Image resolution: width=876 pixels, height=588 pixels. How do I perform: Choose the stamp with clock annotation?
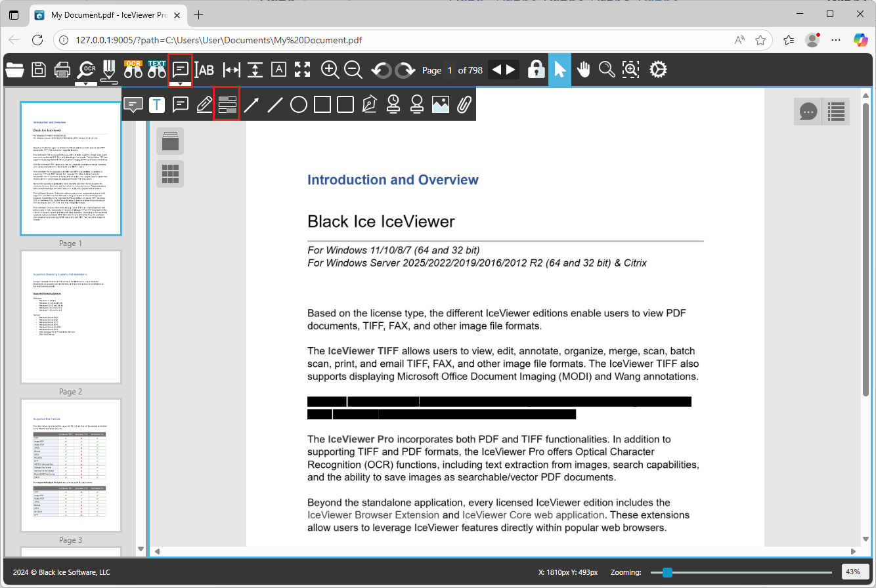(393, 104)
